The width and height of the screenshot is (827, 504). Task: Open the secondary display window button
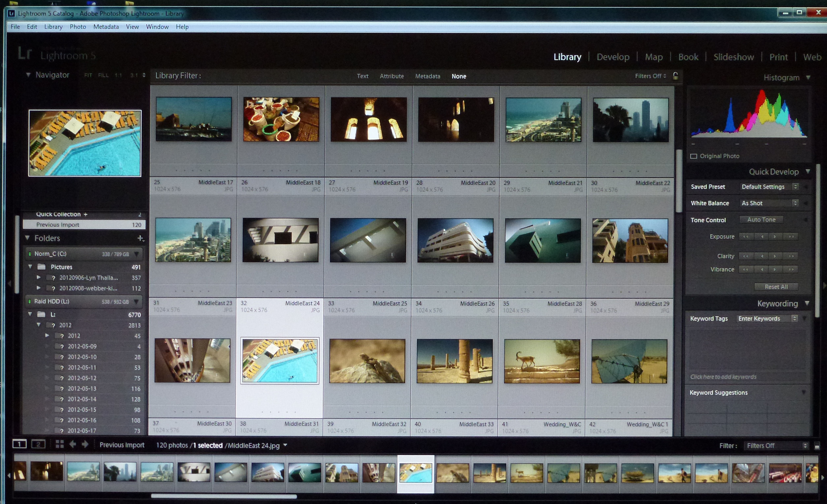point(38,444)
